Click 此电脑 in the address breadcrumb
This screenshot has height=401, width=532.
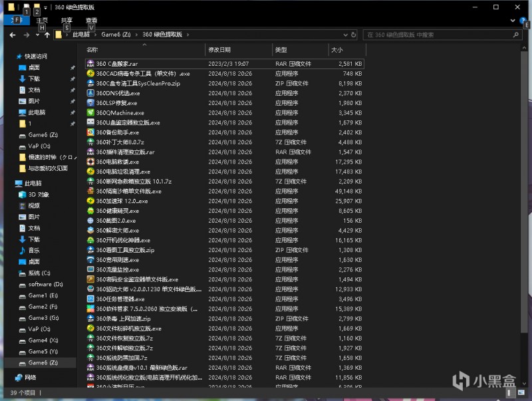81,35
